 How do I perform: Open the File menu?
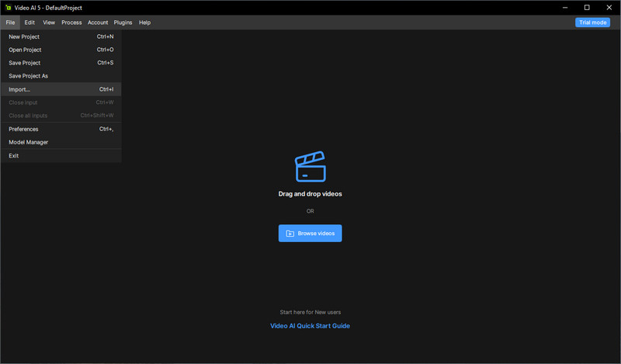tap(10, 23)
